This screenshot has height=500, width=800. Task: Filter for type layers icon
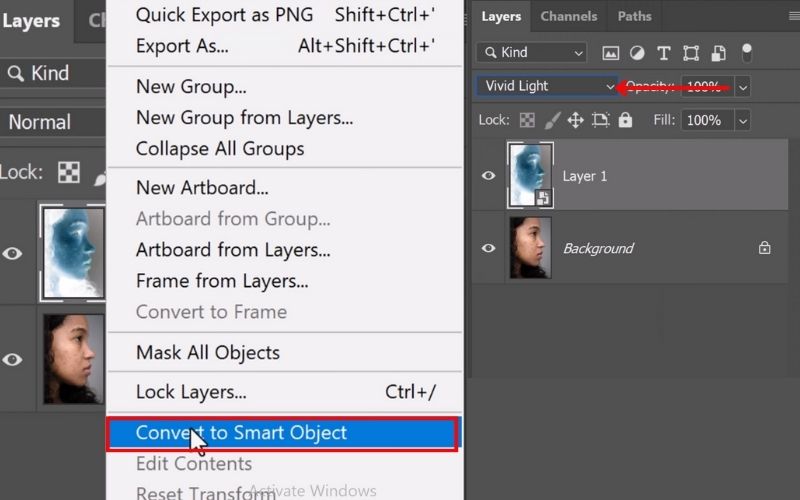[x=663, y=53]
